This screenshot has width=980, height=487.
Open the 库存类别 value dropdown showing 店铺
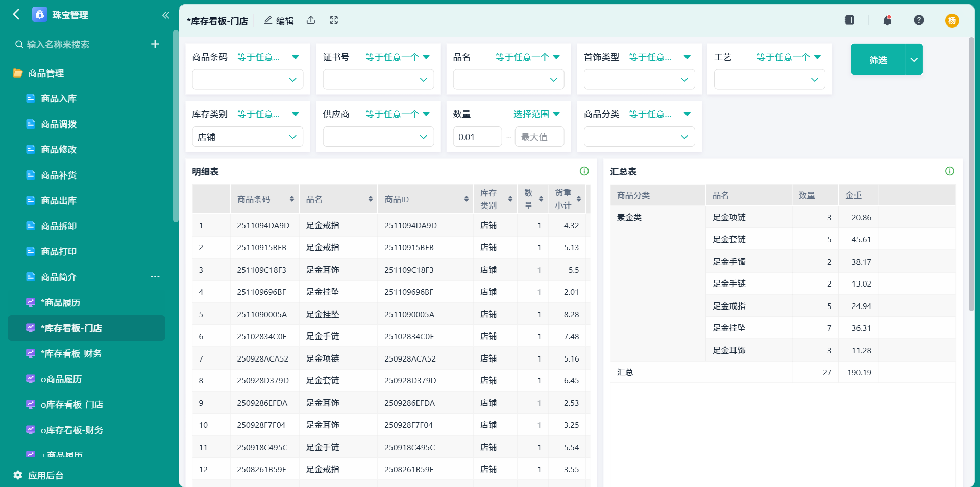click(x=248, y=137)
